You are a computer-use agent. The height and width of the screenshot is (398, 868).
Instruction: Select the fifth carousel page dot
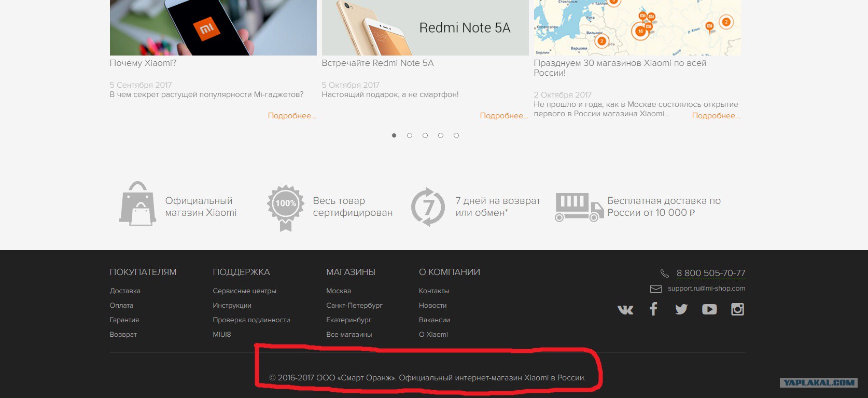pyautogui.click(x=456, y=135)
